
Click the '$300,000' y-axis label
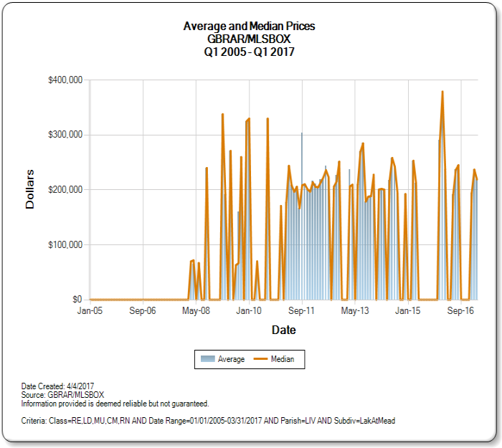65,135
